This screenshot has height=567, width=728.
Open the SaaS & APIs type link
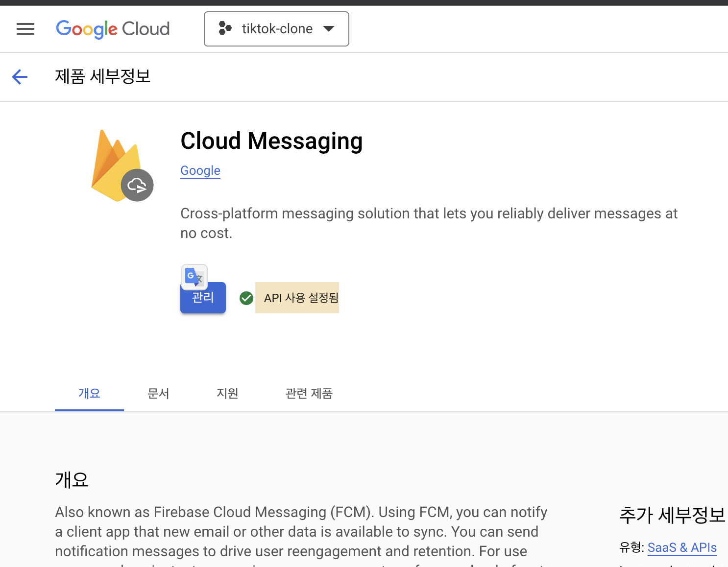click(682, 547)
